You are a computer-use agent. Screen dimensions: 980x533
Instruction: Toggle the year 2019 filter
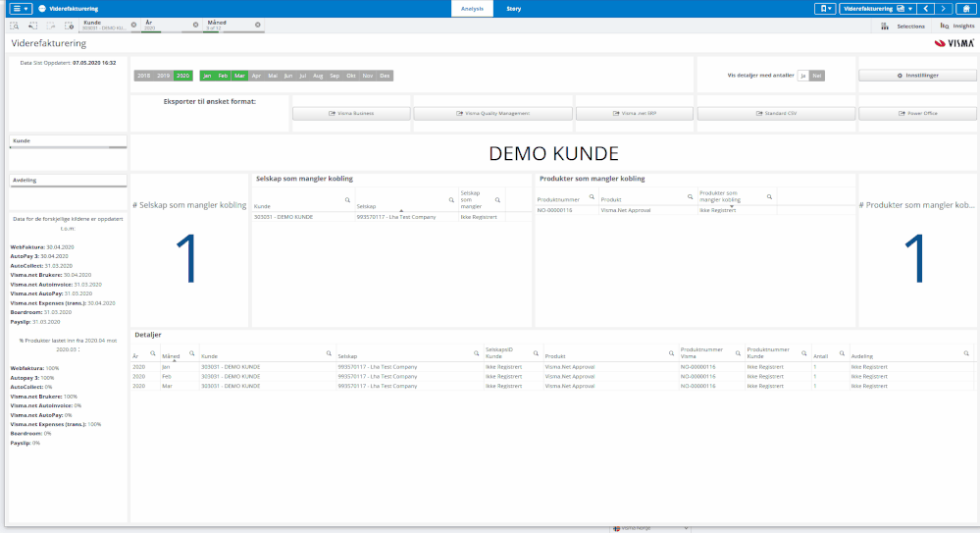pos(163,76)
